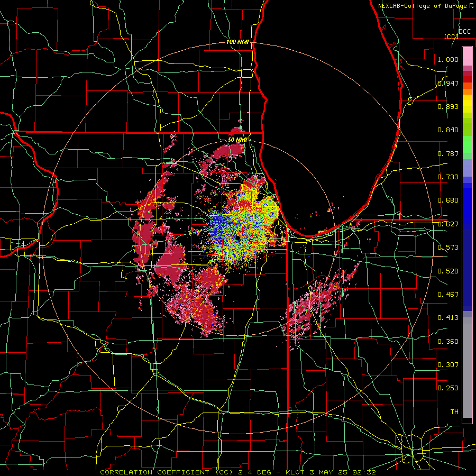476x476 pixels.
Task: Pick the bright green segment of color scale
Action: (x=467, y=144)
